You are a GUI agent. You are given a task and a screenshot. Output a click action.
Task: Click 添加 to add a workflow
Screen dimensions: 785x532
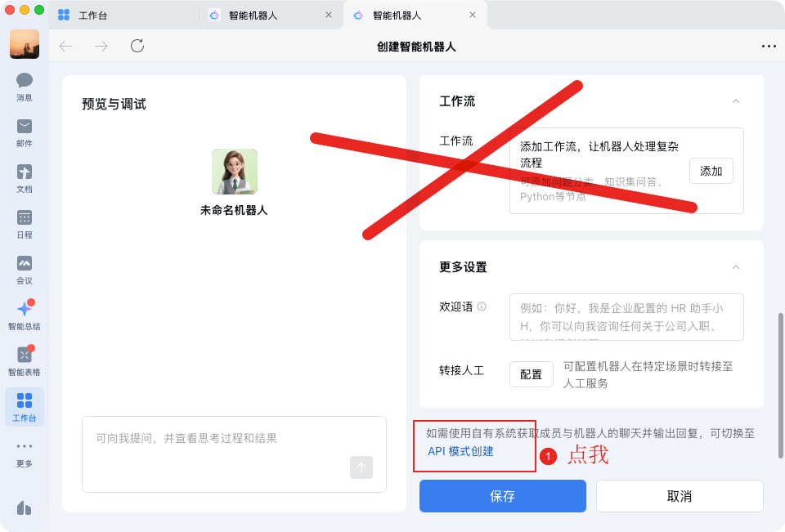click(711, 171)
